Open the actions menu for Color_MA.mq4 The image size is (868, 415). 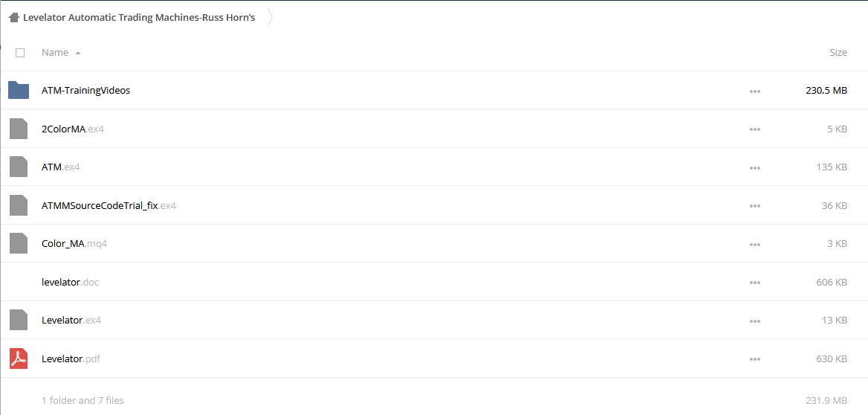pyautogui.click(x=754, y=245)
